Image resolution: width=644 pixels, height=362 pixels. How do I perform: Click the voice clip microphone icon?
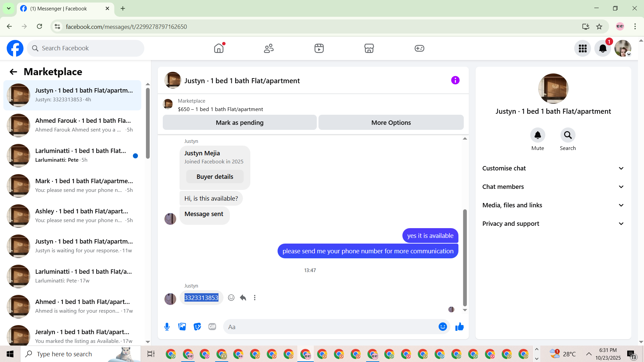pos(167,327)
